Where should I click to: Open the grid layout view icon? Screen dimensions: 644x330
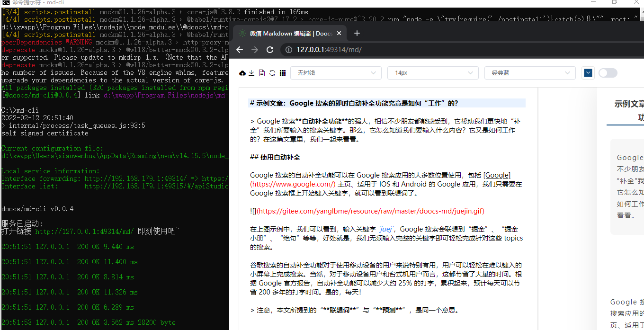pyautogui.click(x=282, y=73)
